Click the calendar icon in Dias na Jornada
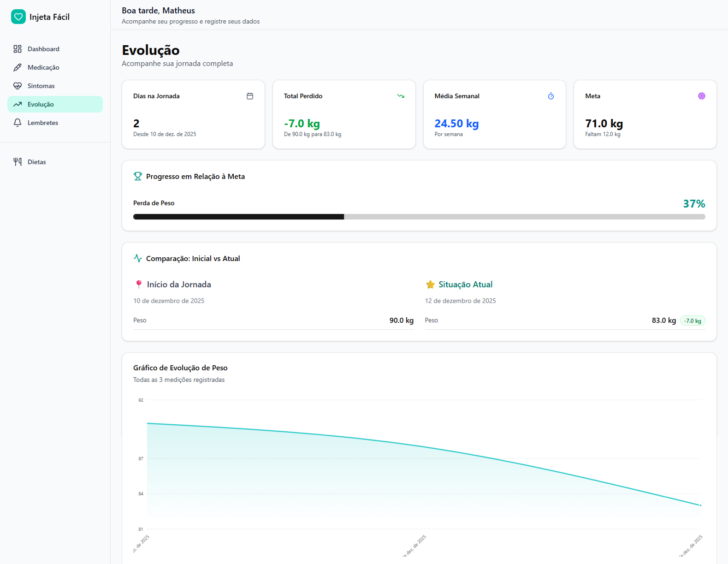This screenshot has width=728, height=564. (x=250, y=96)
